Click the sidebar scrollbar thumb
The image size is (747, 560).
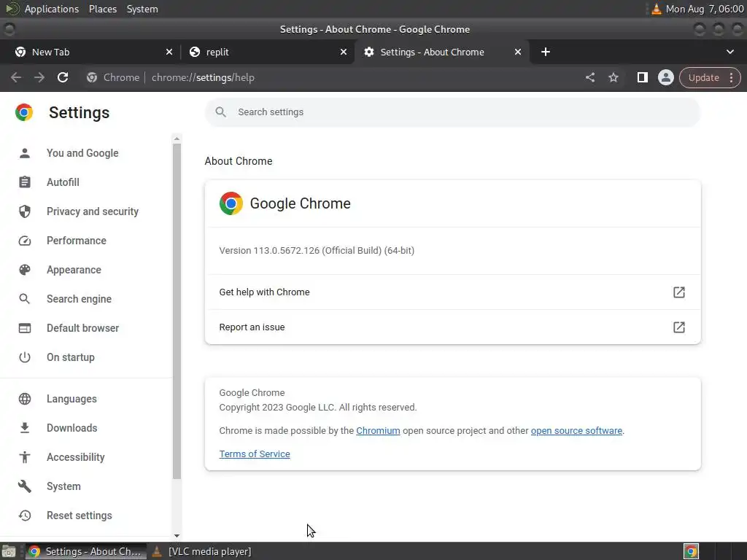[177, 311]
